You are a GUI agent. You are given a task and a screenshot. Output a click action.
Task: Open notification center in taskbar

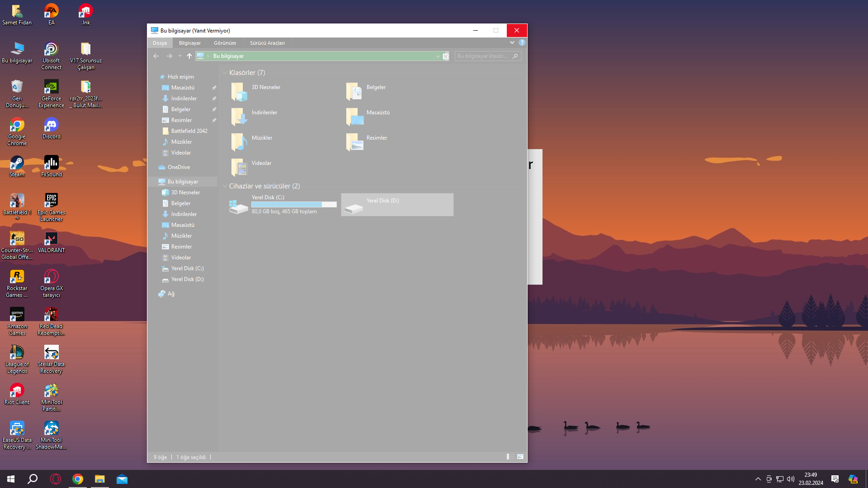click(835, 479)
